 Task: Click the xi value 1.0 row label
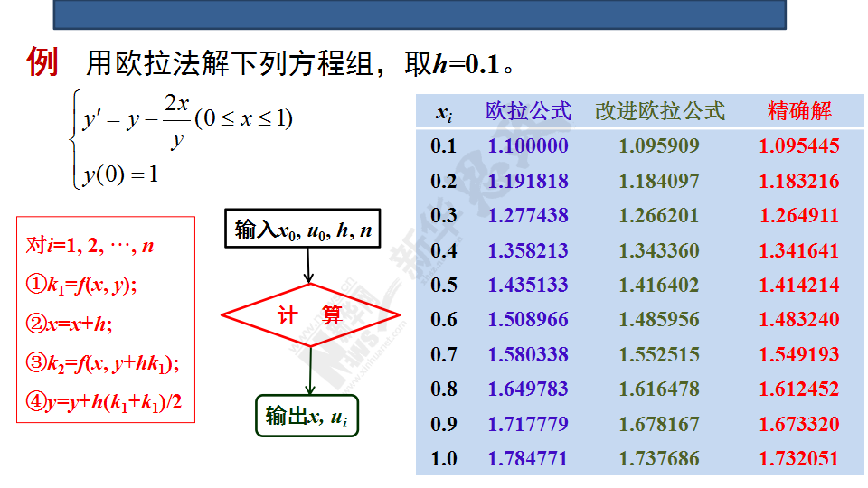click(444, 459)
